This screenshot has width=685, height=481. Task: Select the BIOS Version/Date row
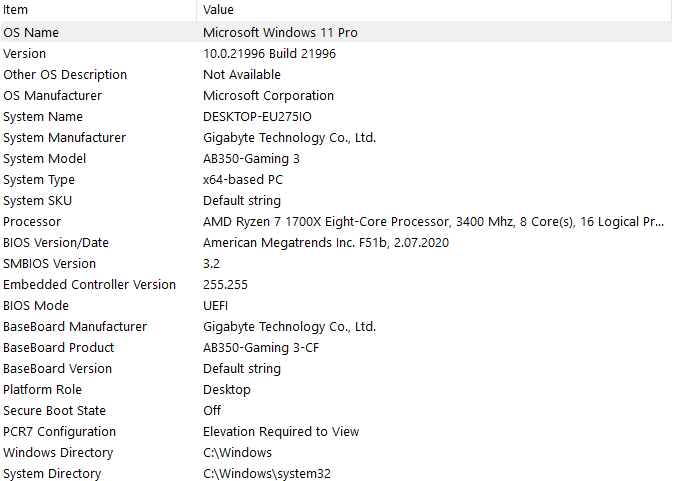click(56, 242)
